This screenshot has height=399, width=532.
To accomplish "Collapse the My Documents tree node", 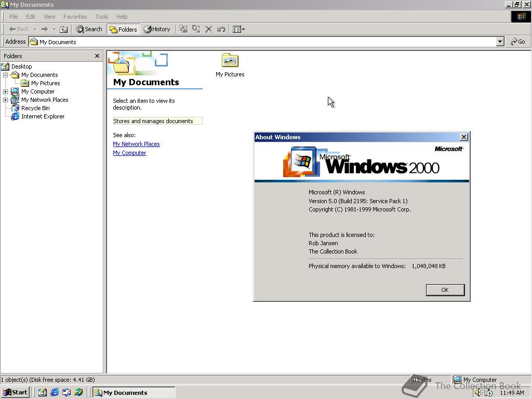I will [5, 75].
